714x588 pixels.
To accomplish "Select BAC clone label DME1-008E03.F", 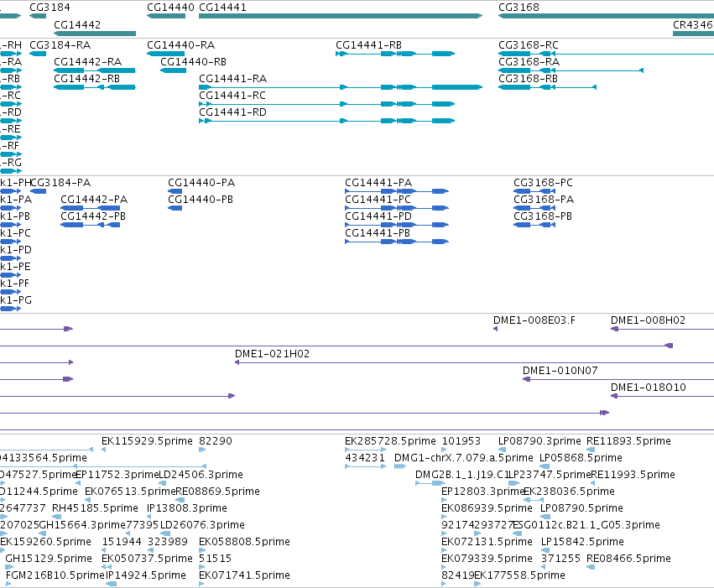I will point(534,320).
